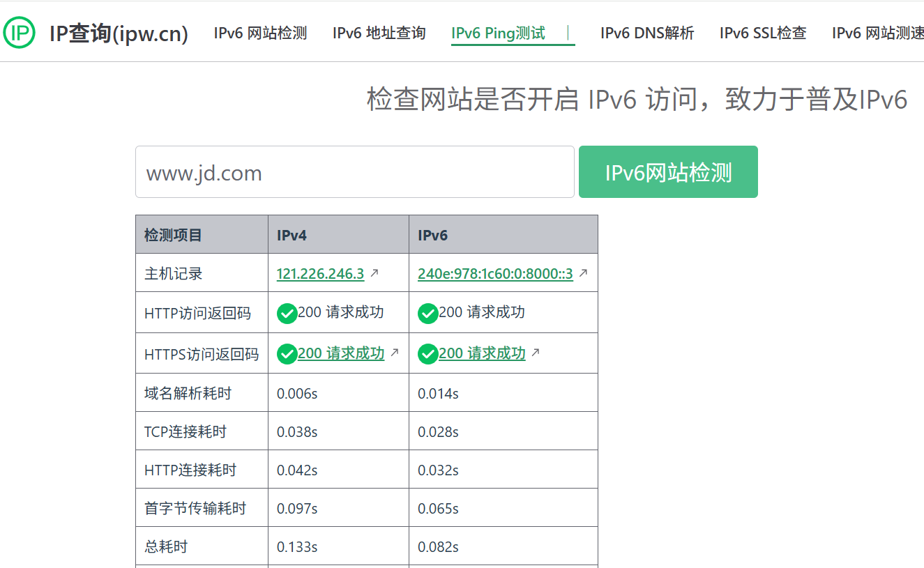Click the 总耗时 row label
Image resolution: width=924 pixels, height=568 pixels.
[166, 547]
